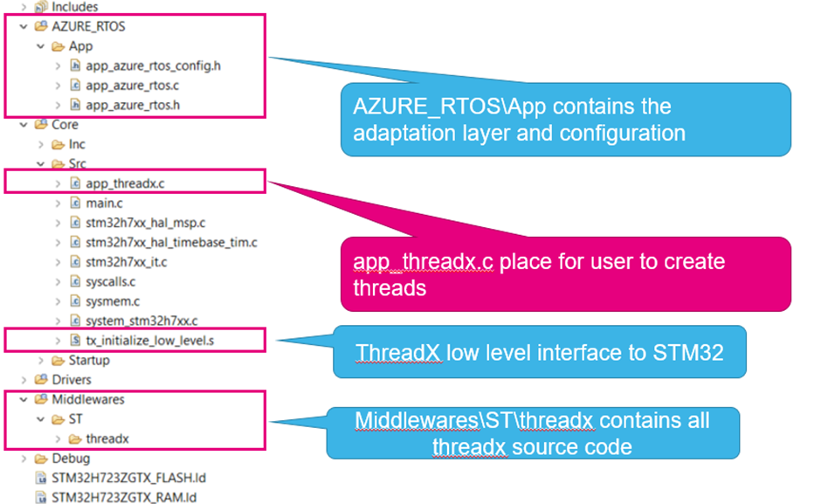Expand the Inc folder
Screen dimensions: 821x504
pyautogui.click(x=41, y=145)
